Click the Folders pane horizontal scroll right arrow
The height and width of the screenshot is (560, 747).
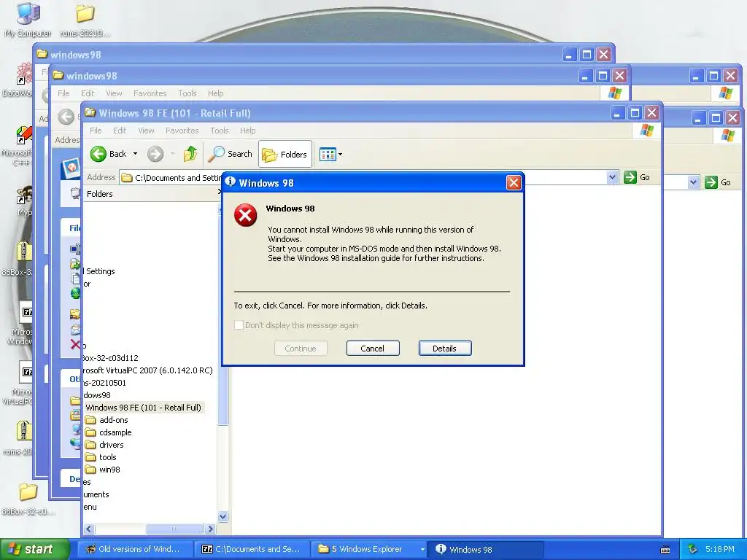(209, 529)
